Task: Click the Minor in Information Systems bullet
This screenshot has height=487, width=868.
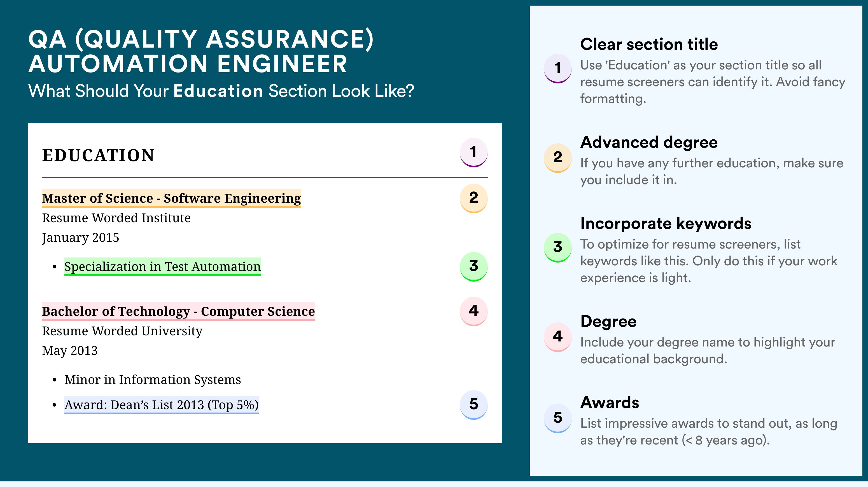Action: tap(153, 380)
